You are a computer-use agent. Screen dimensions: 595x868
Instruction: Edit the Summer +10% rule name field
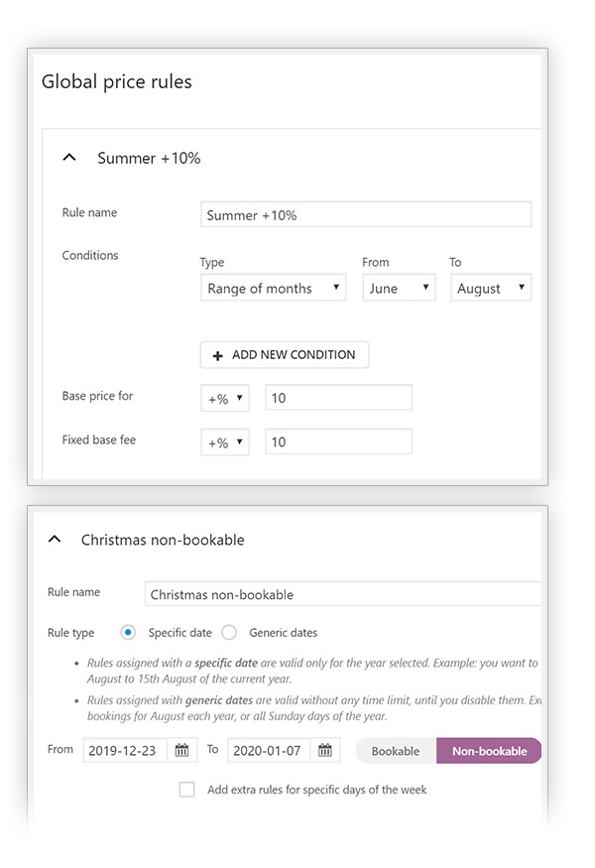(366, 215)
